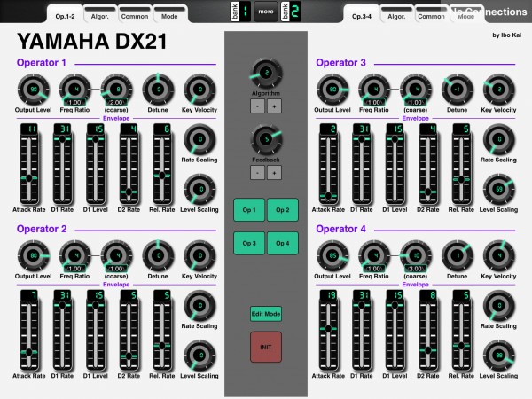Click Operator 4 Output Level knob
This screenshot has height=399, width=532.
click(x=332, y=256)
